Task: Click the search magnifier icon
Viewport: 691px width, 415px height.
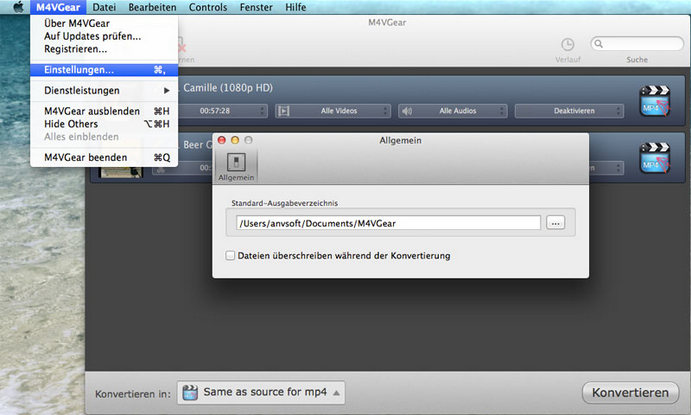Action: 598,44
